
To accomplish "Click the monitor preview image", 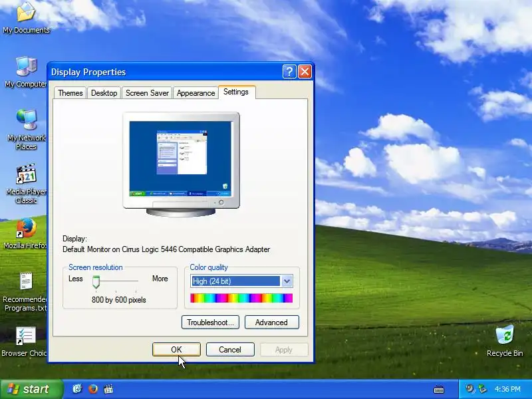I will [181, 164].
